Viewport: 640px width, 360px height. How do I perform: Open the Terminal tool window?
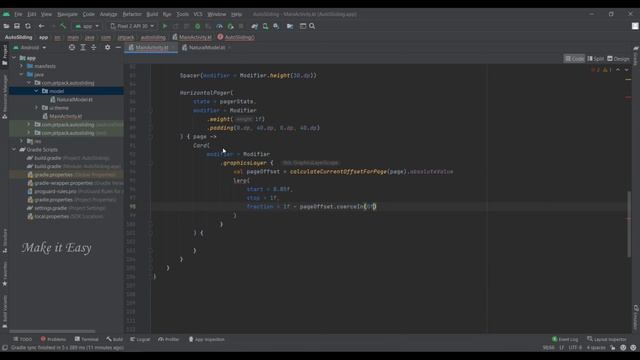[x=87, y=339]
